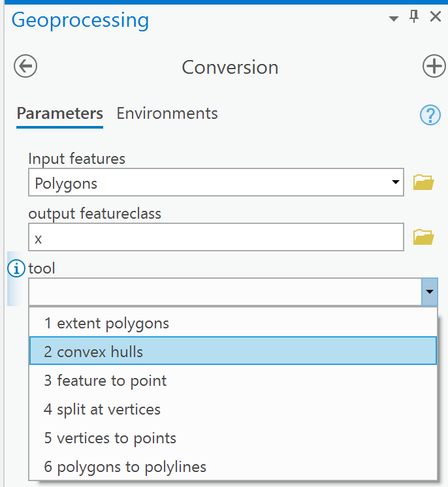Click the output featureclass text field
Viewport: 448px width, 487px height.
click(x=216, y=237)
